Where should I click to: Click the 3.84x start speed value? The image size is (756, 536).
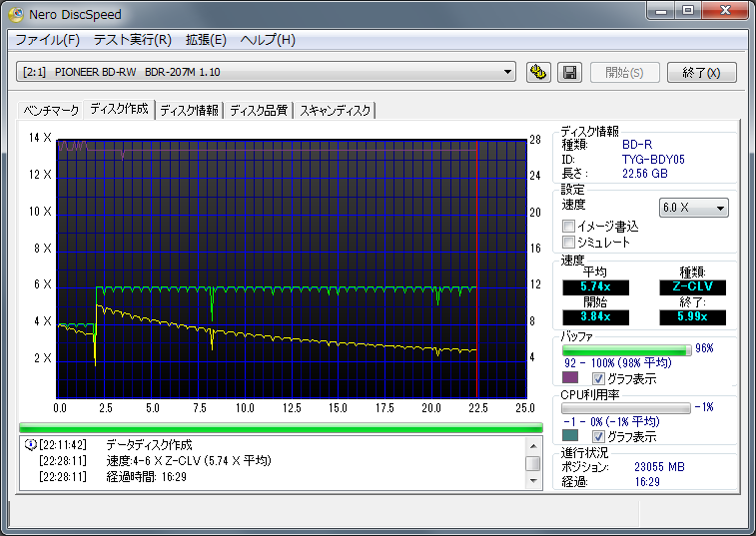pos(595,317)
